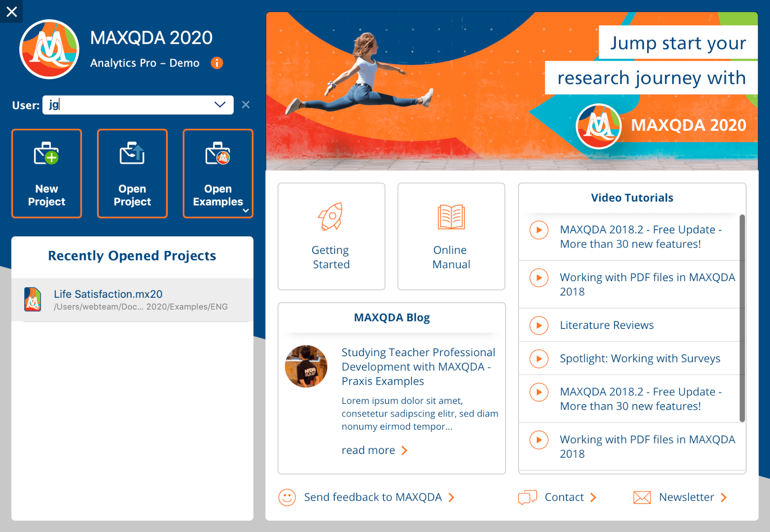Viewport: 770px width, 532px height.
Task: Click the Recently Opened Projects heading
Action: pos(132,256)
